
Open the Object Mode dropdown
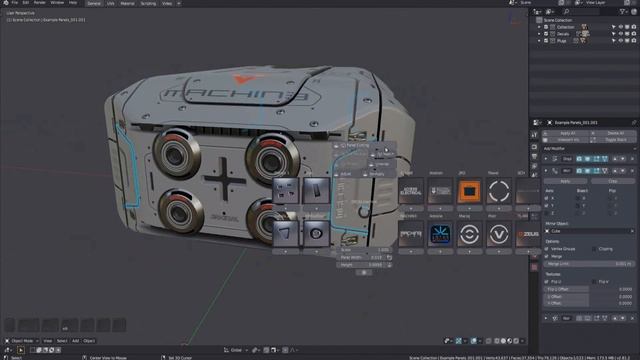(22, 341)
